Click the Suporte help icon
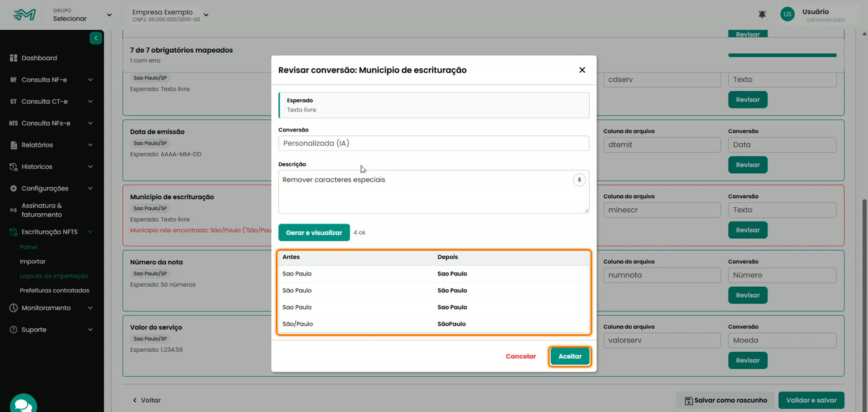The height and width of the screenshot is (412, 868). point(14,329)
